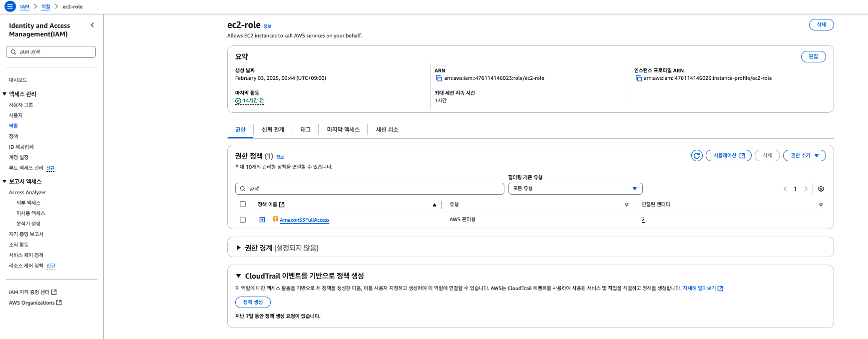Sort the 유형 column
Image resolution: width=868 pixels, height=339 pixels.
pyautogui.click(x=627, y=205)
